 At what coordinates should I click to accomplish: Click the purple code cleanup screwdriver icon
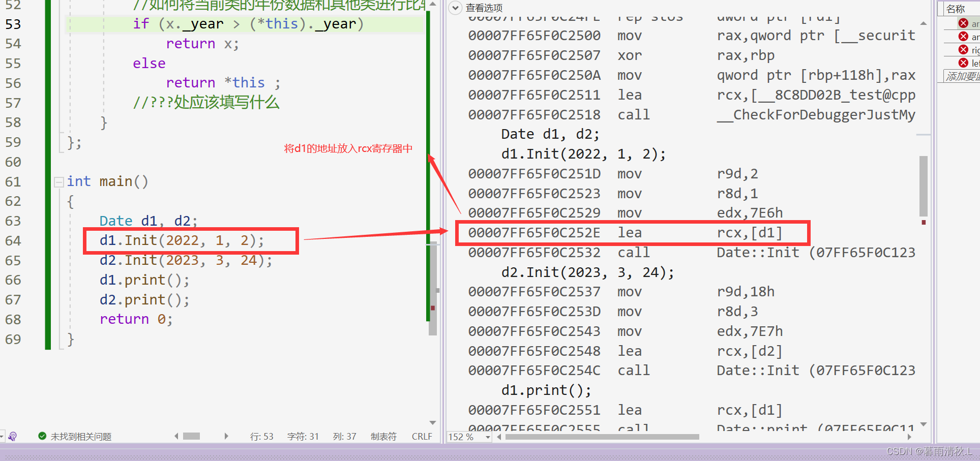[13, 436]
